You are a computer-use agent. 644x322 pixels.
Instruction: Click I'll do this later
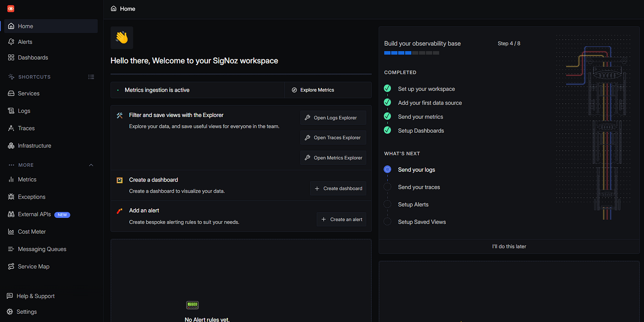(509, 246)
